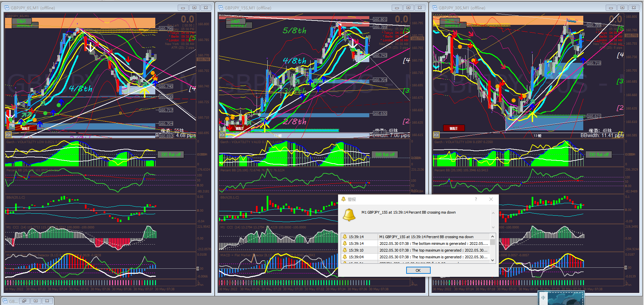The image size is (644, 305).
Task: Click the small bell icon in the alert title bar
Action: coord(343,199)
